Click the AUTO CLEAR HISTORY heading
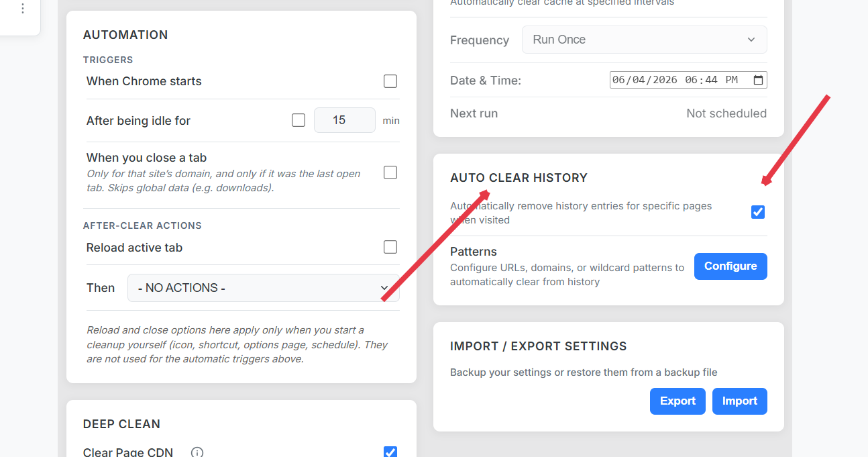 click(x=519, y=178)
